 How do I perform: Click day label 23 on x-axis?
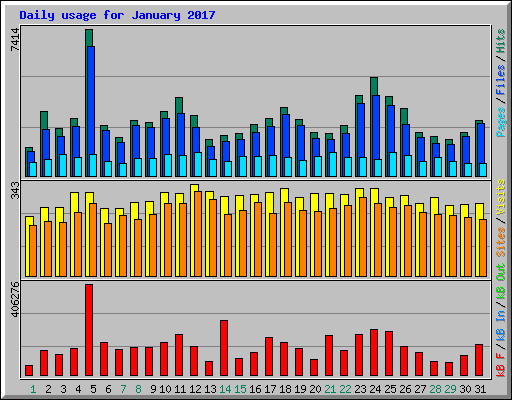pos(360,389)
